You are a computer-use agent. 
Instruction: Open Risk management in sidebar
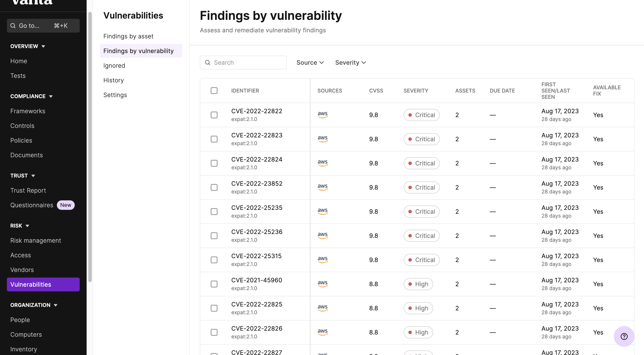pyautogui.click(x=36, y=241)
